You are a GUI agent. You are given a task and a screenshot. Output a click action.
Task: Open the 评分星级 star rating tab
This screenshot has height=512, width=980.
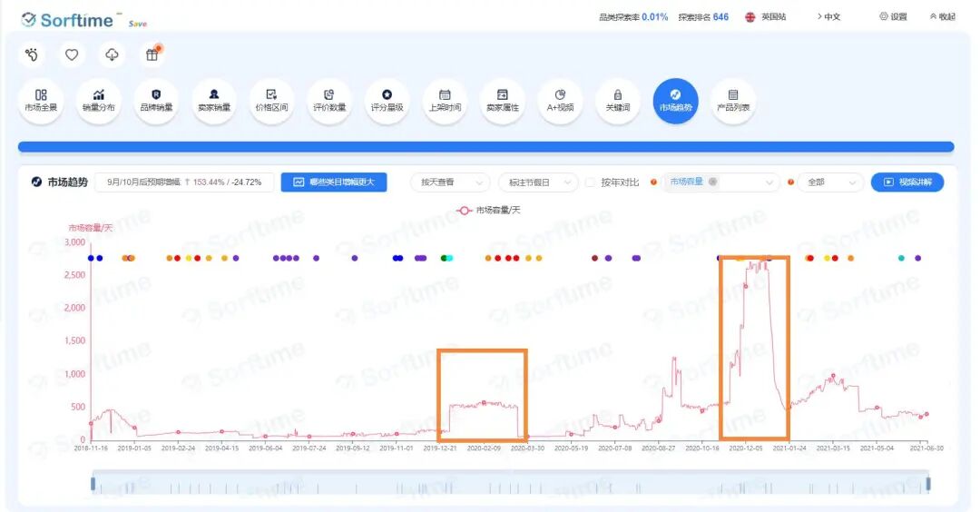point(387,101)
